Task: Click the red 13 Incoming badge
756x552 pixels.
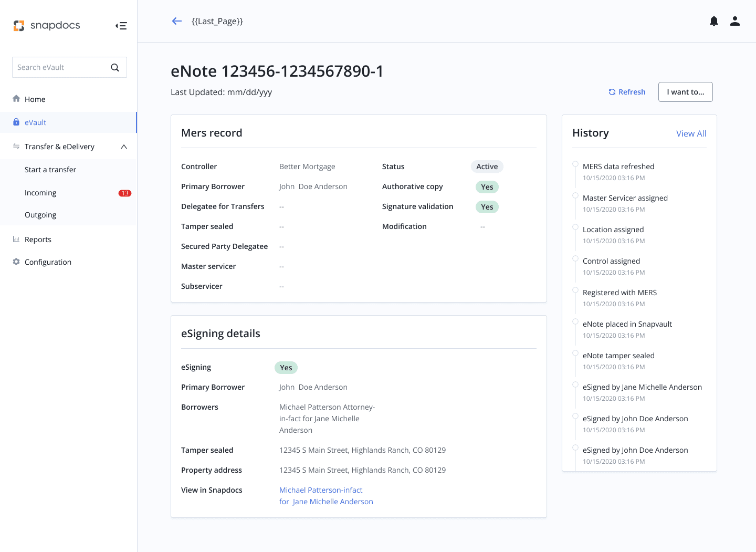Action: click(125, 193)
